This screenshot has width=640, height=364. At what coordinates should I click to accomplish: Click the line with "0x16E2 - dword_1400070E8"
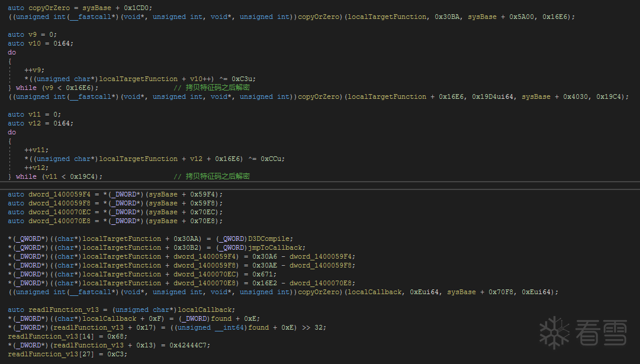(181, 283)
